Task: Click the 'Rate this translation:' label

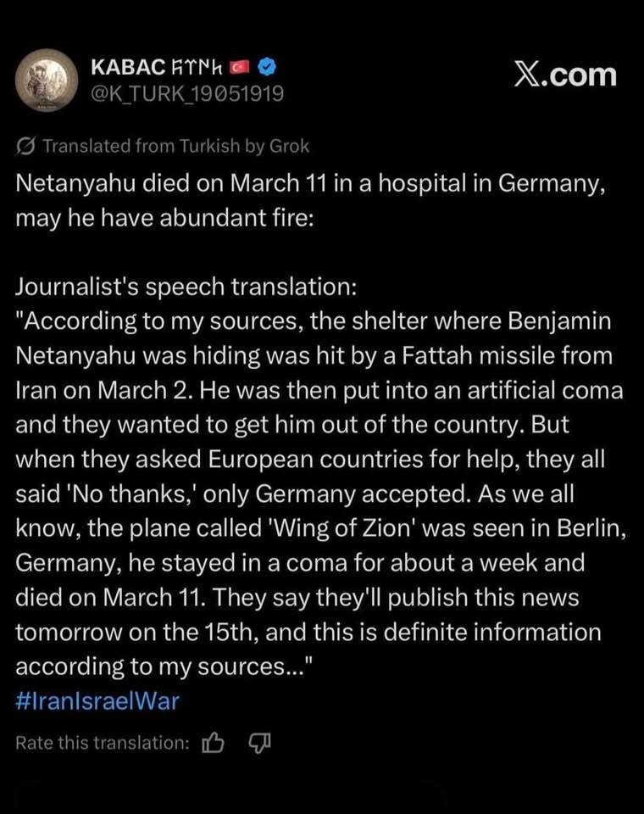Action: tap(103, 744)
